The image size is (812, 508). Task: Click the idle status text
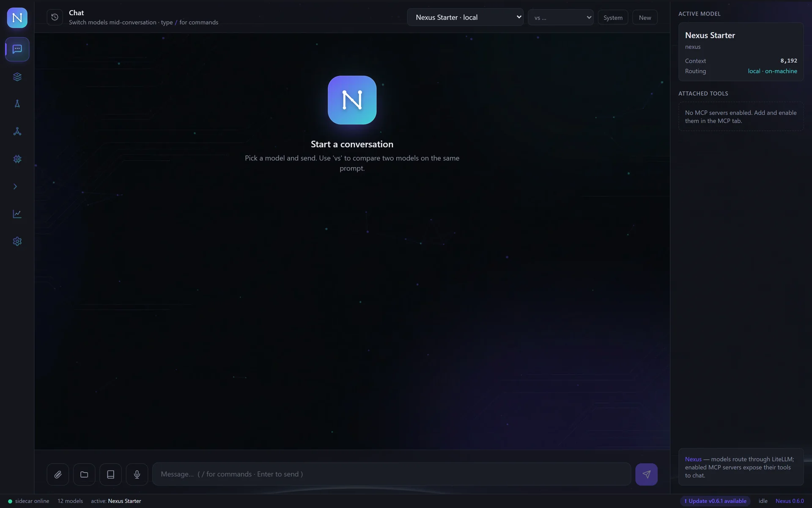click(763, 501)
